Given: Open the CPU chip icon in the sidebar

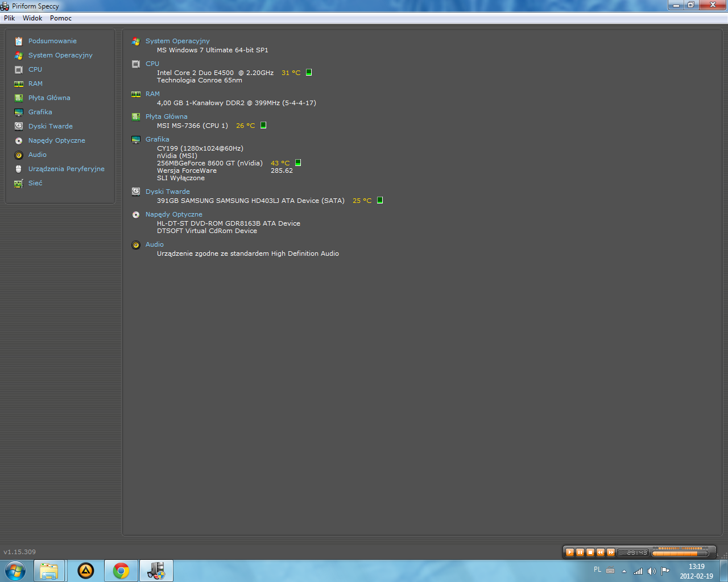Looking at the screenshot, I should tap(19, 69).
